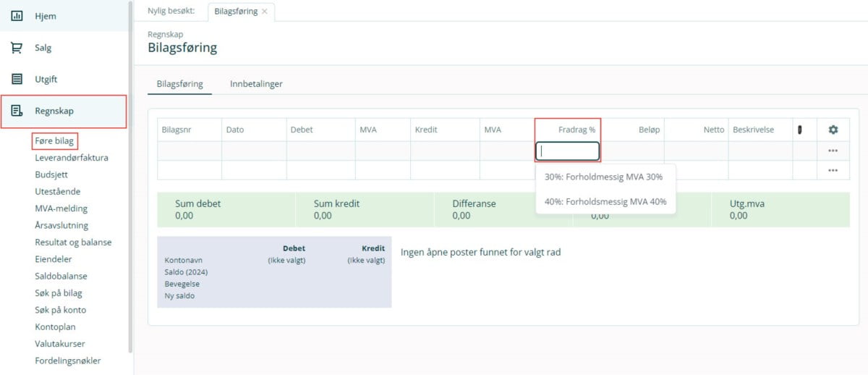Image resolution: width=868 pixels, height=375 pixels.
Task: Click the Salg shopping cart icon
Action: 17,48
